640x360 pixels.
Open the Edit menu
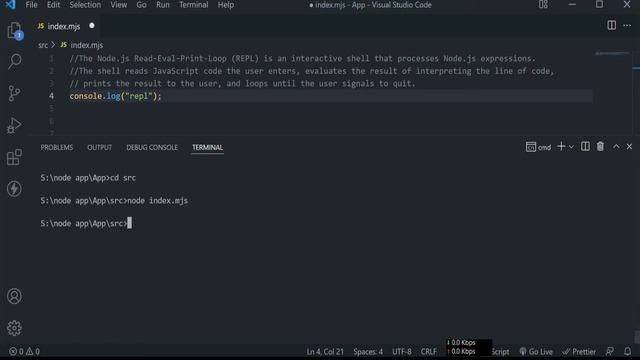(53, 5)
